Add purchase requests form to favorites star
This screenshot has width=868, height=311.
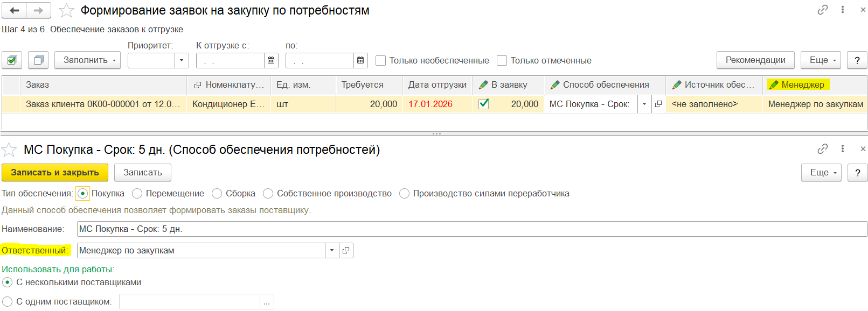[66, 10]
